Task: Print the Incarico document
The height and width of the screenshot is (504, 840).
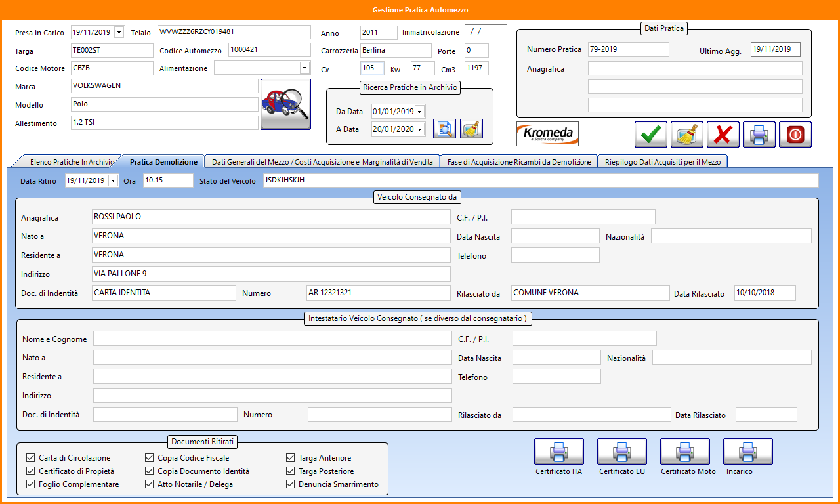Action: [748, 451]
